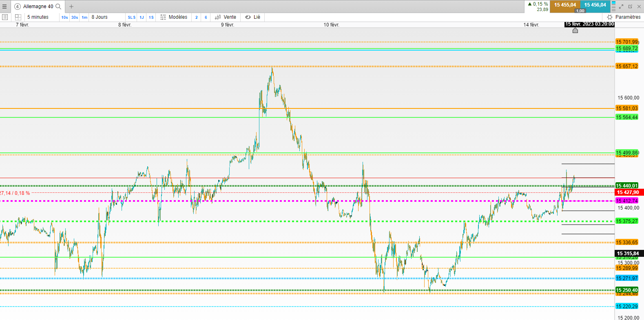
Task: Open Paramètres settings
Action: (628, 17)
